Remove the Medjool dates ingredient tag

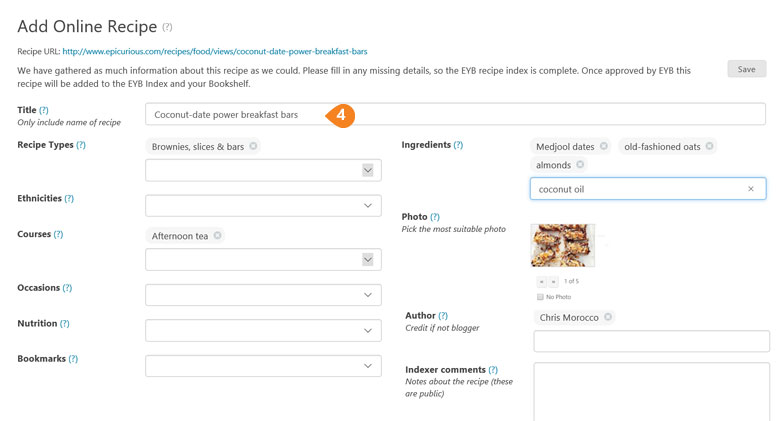pos(603,146)
